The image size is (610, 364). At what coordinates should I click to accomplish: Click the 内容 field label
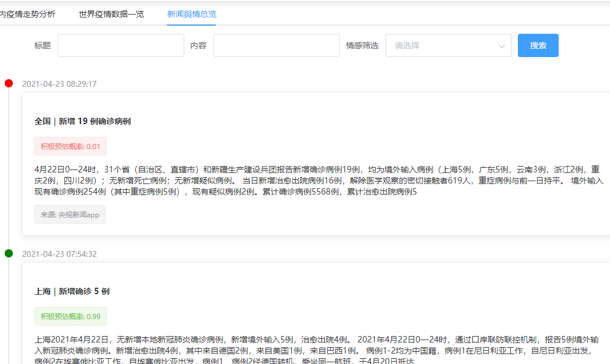[x=198, y=45]
